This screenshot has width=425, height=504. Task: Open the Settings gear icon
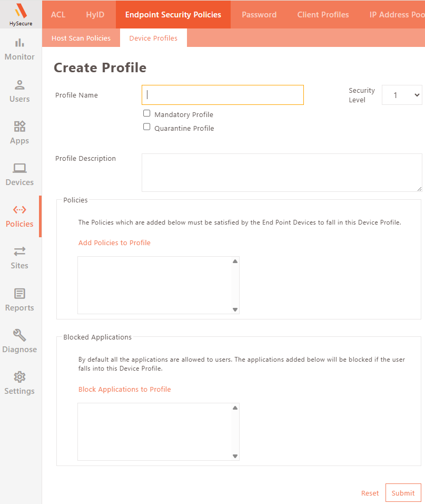[x=19, y=377]
